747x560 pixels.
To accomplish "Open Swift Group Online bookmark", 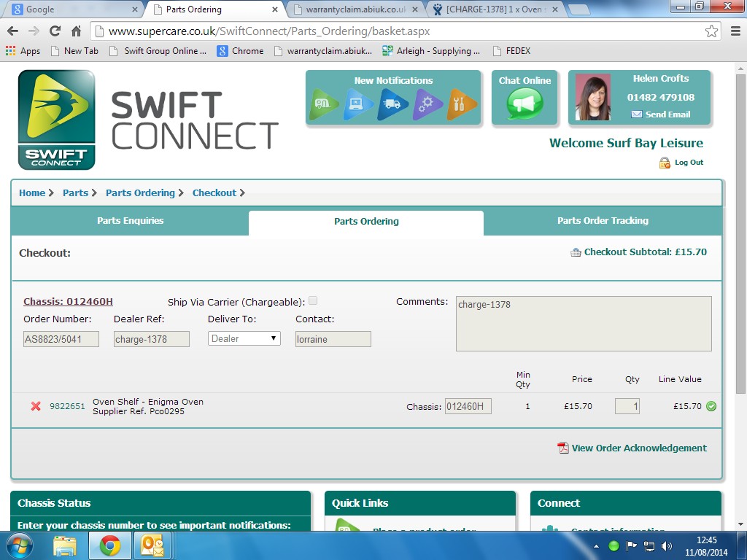I will (158, 51).
